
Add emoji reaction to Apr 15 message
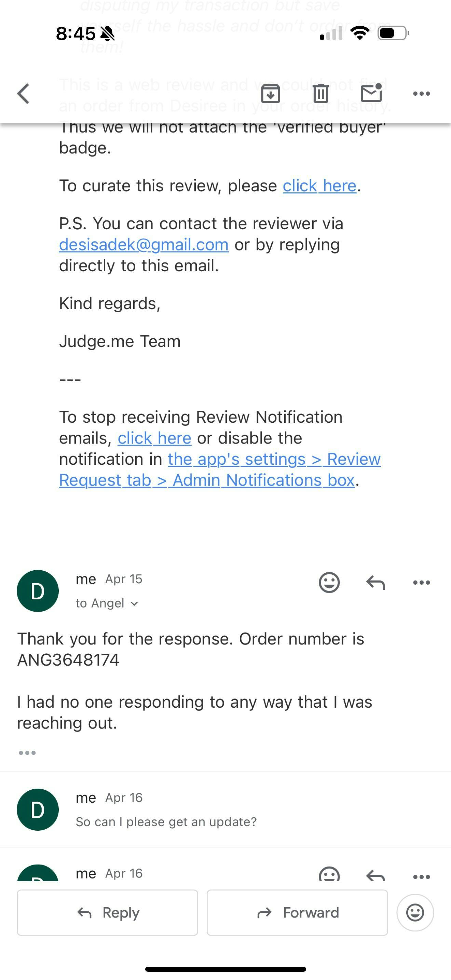click(x=329, y=583)
